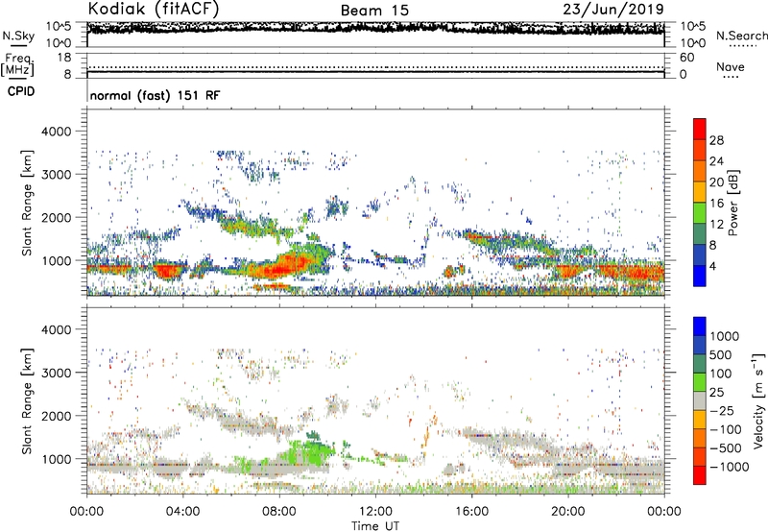The width and height of the screenshot is (768, 532).
Task: Select the "N.Search" legend label
Action: point(741,36)
